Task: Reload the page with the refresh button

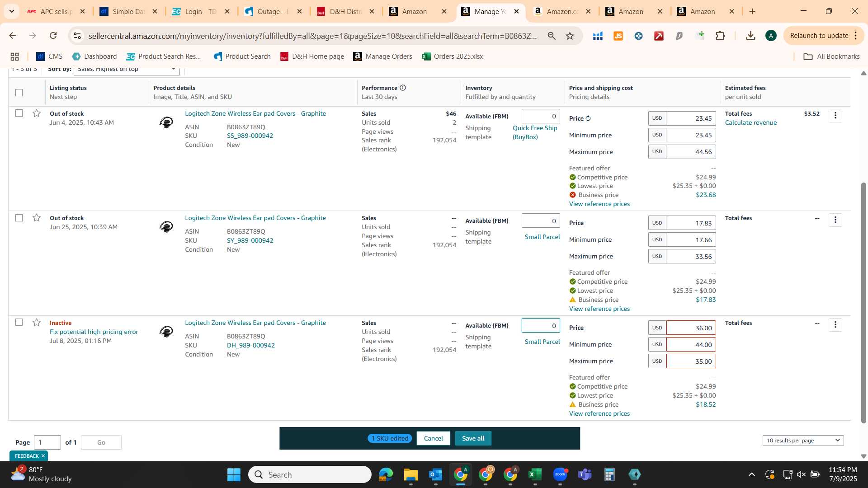Action: pos(53,36)
